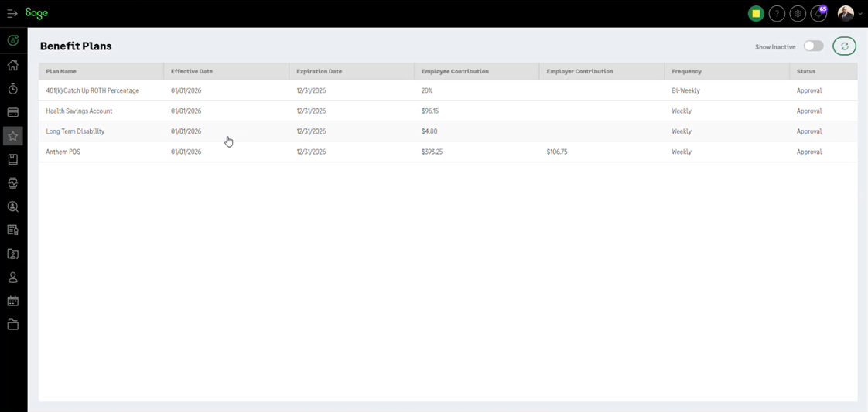
Task: Sort by Plan Name column header
Action: (61, 72)
